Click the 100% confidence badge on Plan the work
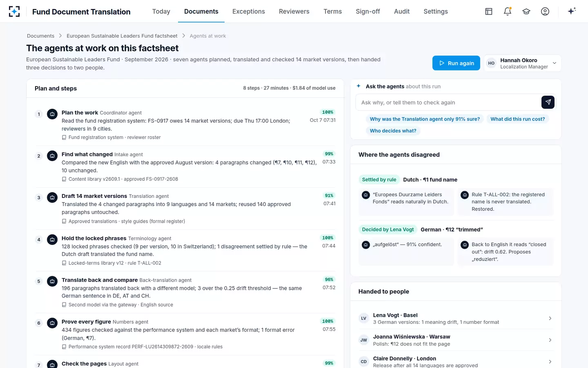588x368 pixels. (328, 112)
